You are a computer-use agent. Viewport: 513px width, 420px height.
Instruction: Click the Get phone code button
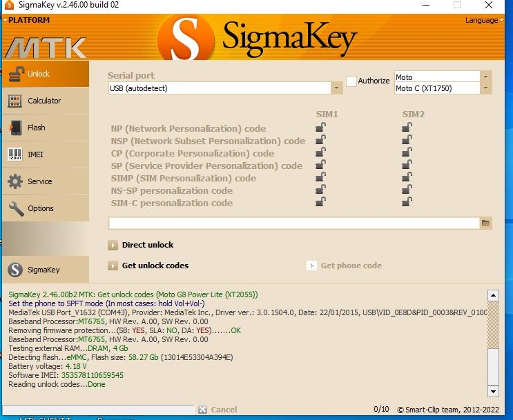point(344,266)
